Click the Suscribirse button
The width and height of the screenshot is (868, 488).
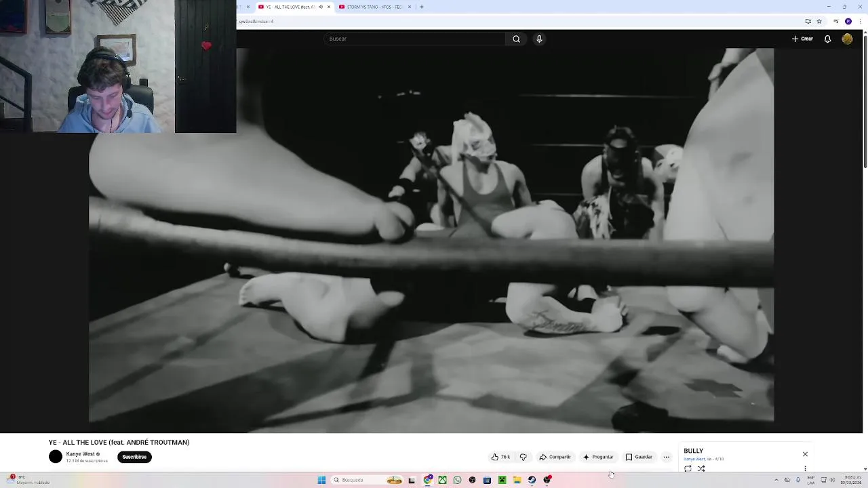tap(134, 457)
